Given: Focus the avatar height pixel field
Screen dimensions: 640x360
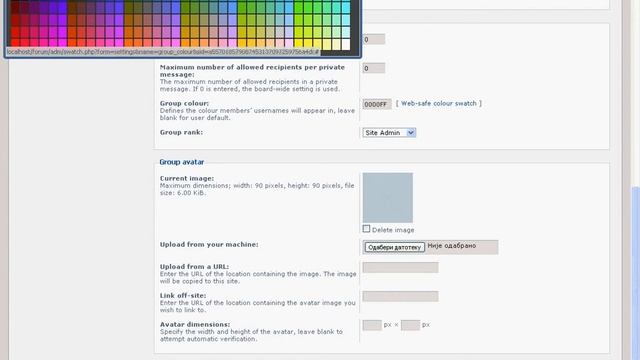Looking at the screenshot, I should [410, 325].
